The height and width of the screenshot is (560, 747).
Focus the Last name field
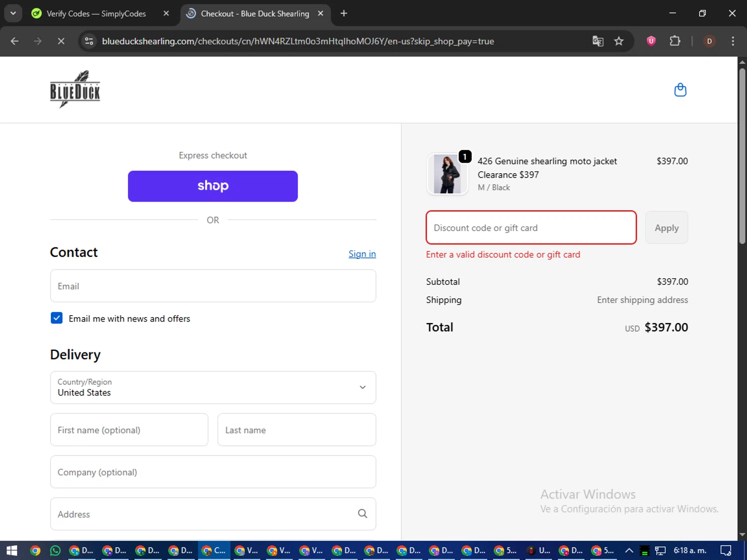(x=297, y=430)
